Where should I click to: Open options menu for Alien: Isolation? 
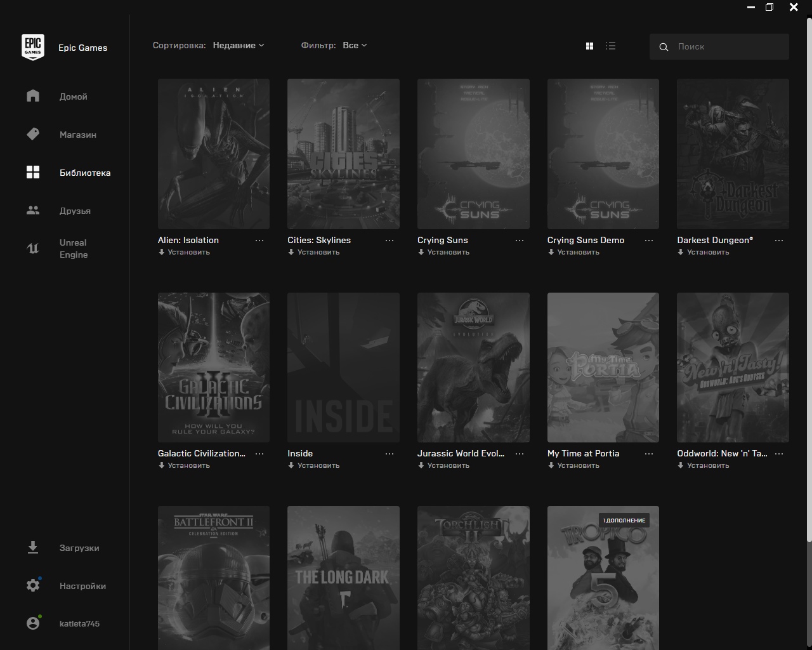coord(259,241)
